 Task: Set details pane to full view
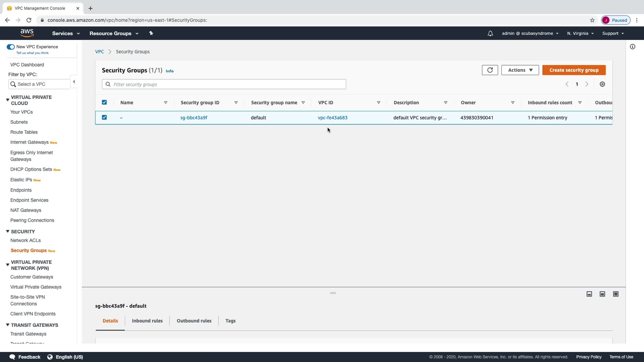click(616, 294)
